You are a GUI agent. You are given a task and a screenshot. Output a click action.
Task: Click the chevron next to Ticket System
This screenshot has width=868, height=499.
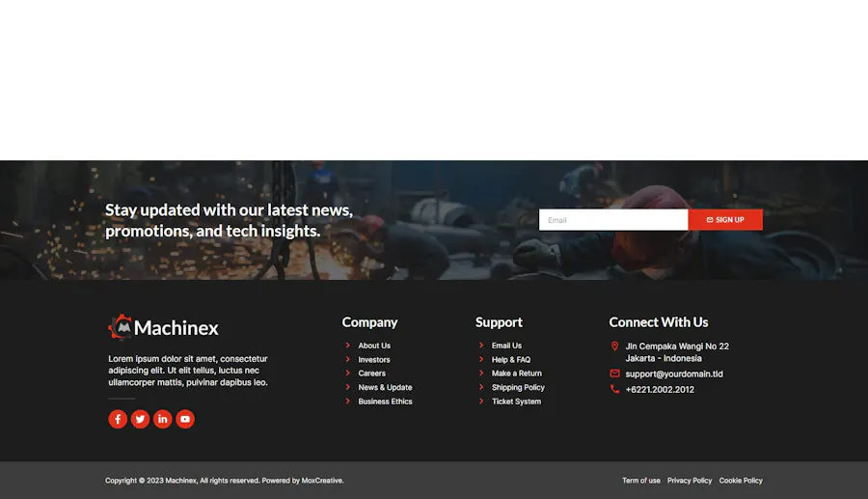(481, 401)
